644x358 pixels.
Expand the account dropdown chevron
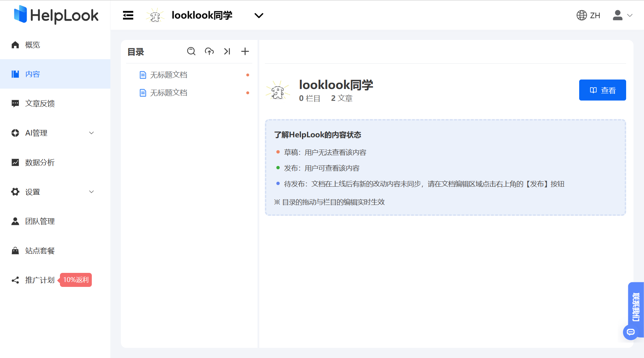click(630, 15)
